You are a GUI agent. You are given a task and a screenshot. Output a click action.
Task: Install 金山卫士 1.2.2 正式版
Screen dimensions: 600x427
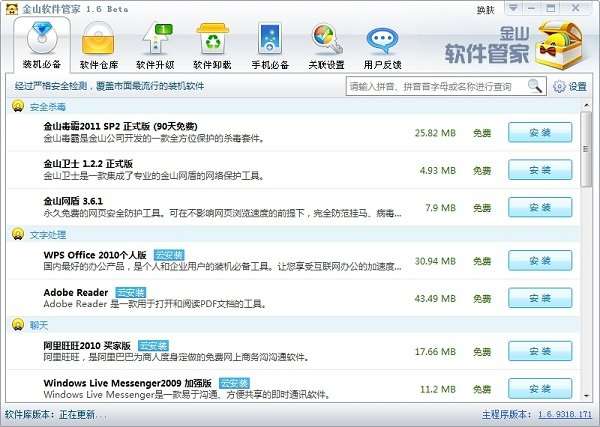540,170
